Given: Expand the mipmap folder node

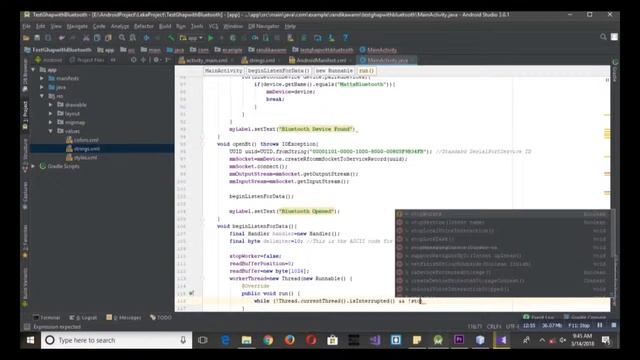Looking at the screenshot, I should coord(51,122).
